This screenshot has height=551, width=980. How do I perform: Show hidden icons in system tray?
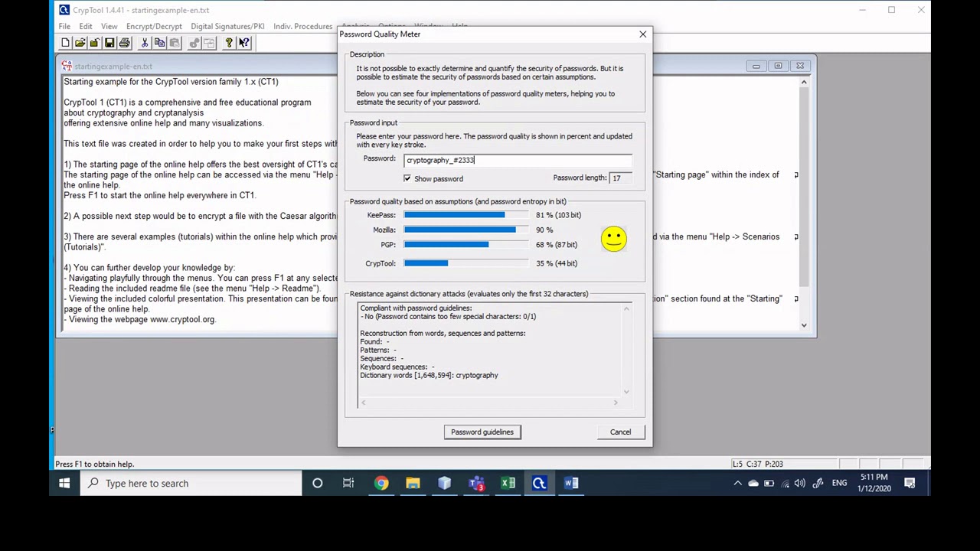(x=737, y=483)
